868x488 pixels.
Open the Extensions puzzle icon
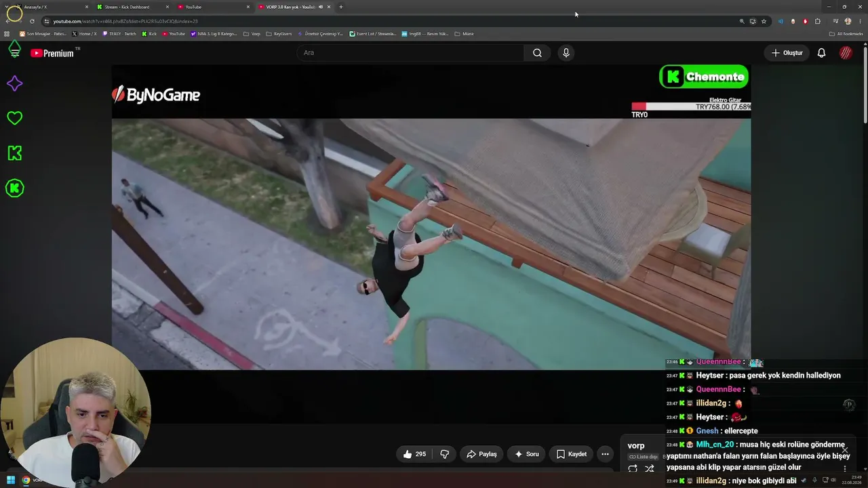[818, 21]
